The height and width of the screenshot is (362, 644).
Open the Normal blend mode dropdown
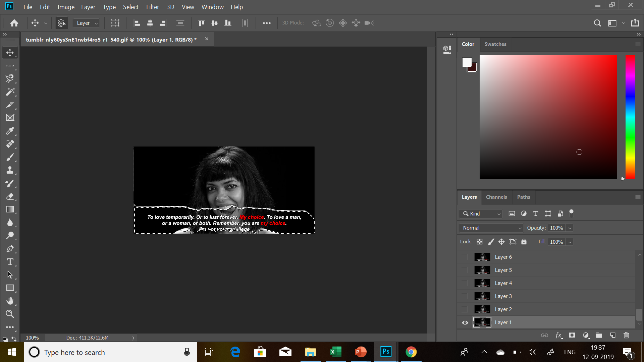491,228
